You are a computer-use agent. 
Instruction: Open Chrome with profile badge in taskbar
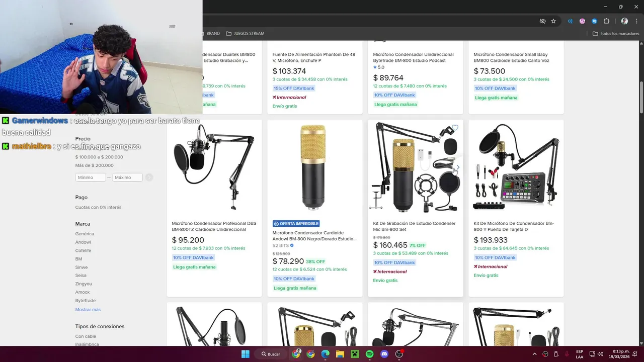(x=296, y=354)
